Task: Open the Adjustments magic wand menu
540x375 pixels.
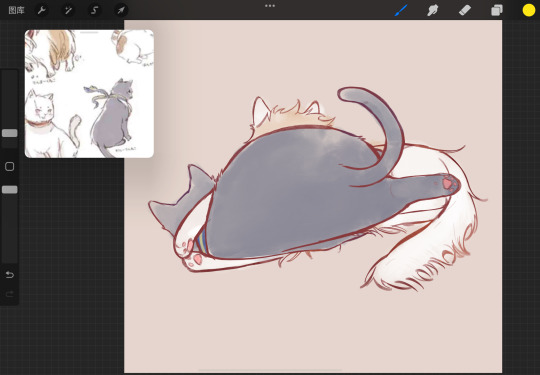Action: (x=68, y=10)
